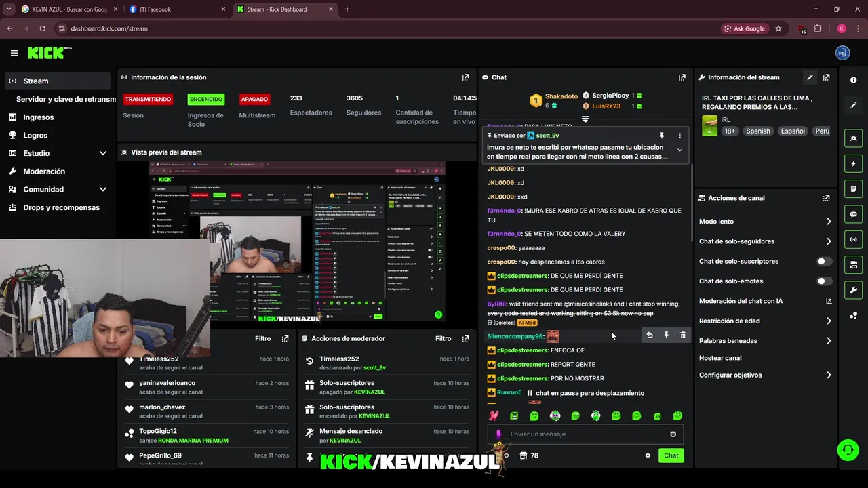The image size is (868, 488).
Task: Pop out the Información del stream panel
Action: click(826, 77)
